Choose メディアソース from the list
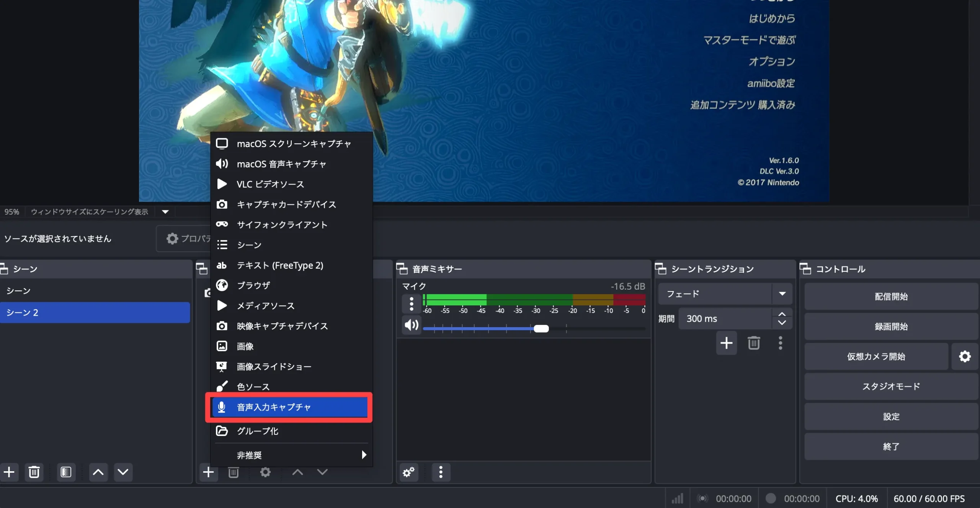 pyautogui.click(x=291, y=306)
